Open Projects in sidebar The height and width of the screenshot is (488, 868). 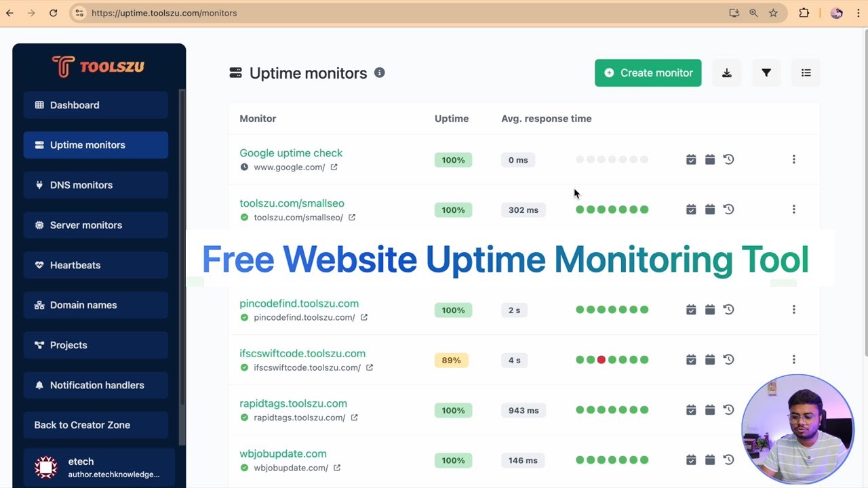pos(96,345)
